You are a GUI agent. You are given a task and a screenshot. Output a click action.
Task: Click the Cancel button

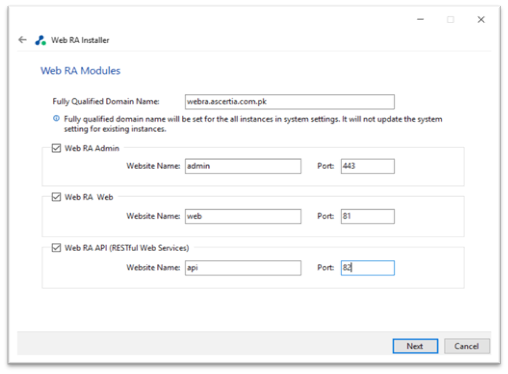coord(467,346)
